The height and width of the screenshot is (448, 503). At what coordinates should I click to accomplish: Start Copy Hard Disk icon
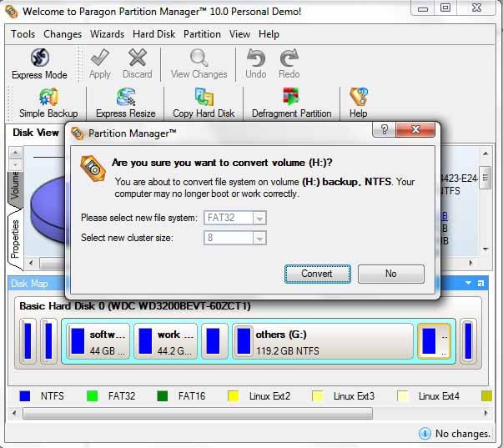[x=204, y=97]
